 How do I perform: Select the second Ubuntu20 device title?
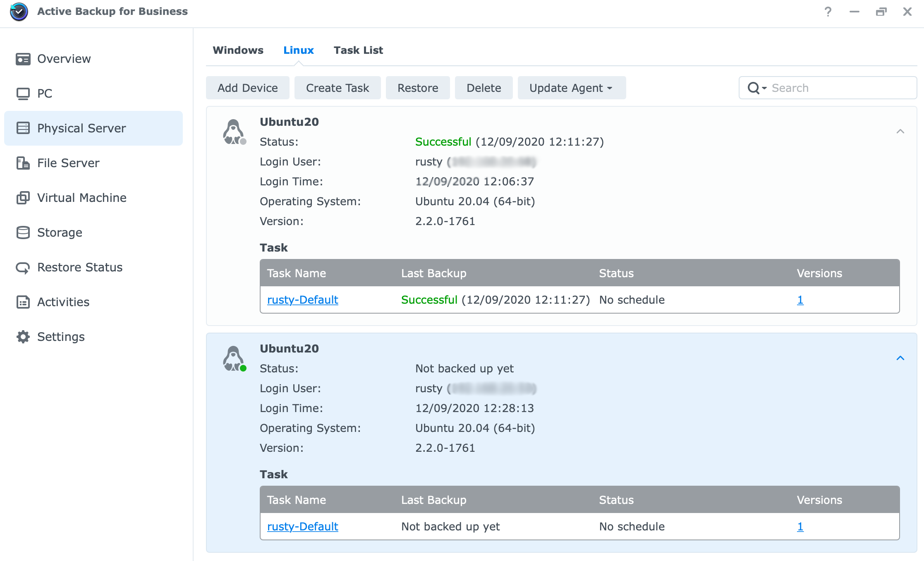click(x=289, y=349)
